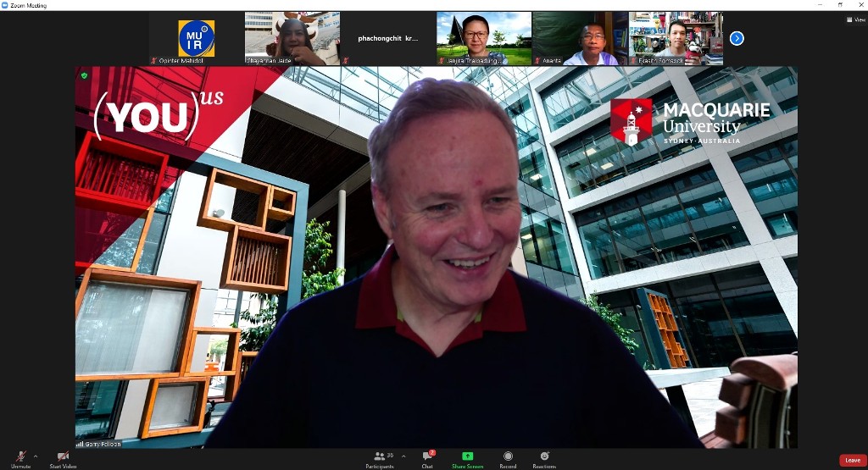Click the Share Screen icon
This screenshot has height=470, width=868.
(467, 457)
